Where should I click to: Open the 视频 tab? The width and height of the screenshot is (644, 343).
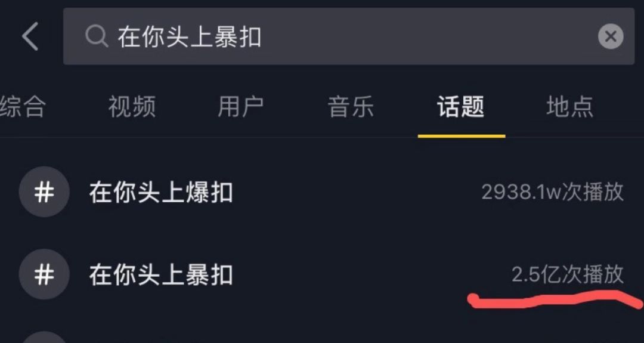132,107
